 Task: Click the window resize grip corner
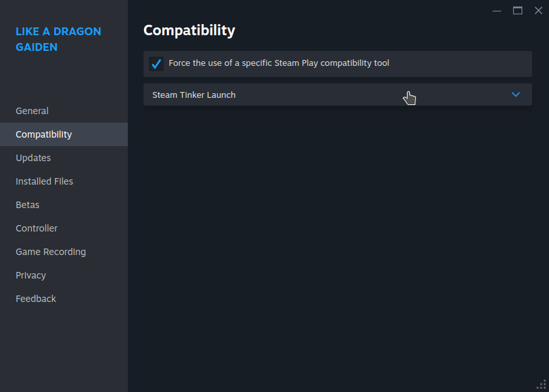pyautogui.click(x=541, y=384)
